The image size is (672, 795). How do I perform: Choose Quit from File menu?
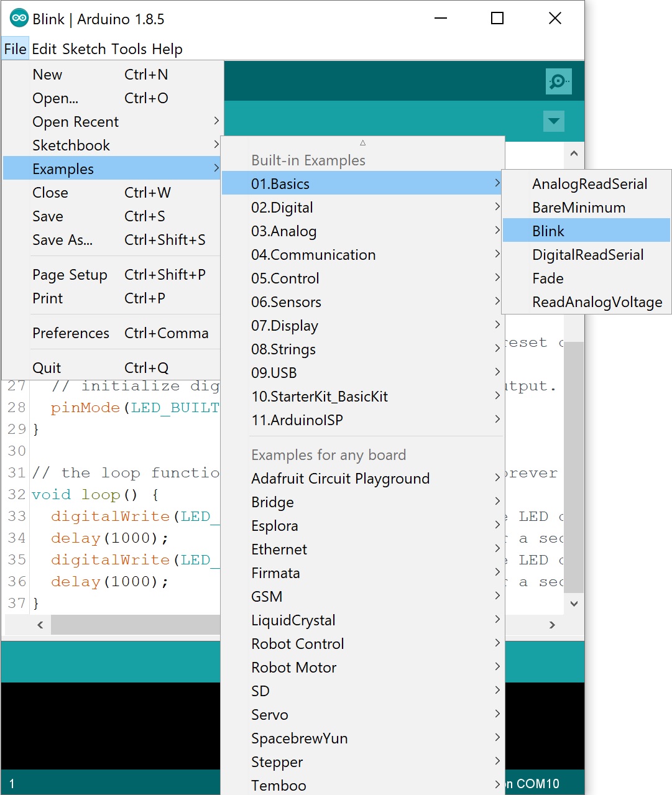tap(112, 368)
